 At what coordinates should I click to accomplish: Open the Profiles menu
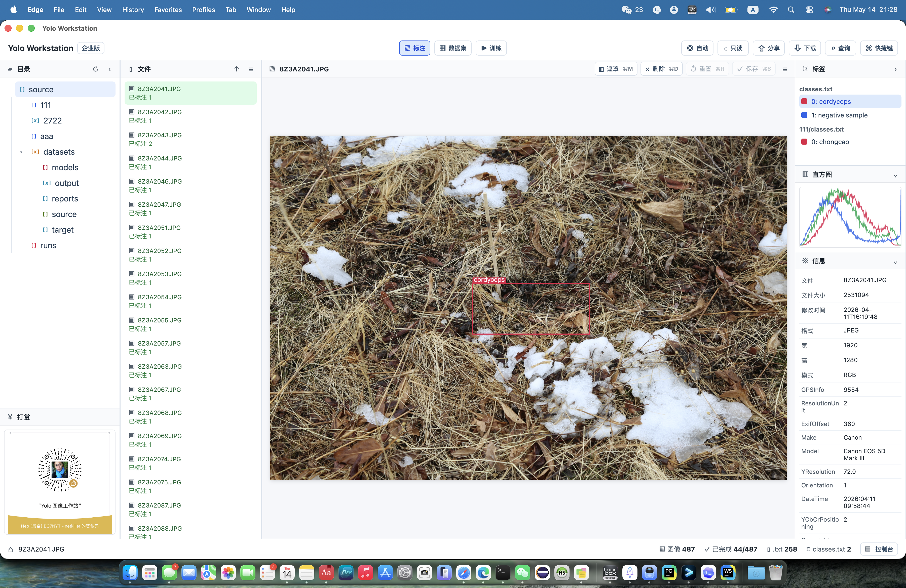coord(203,10)
